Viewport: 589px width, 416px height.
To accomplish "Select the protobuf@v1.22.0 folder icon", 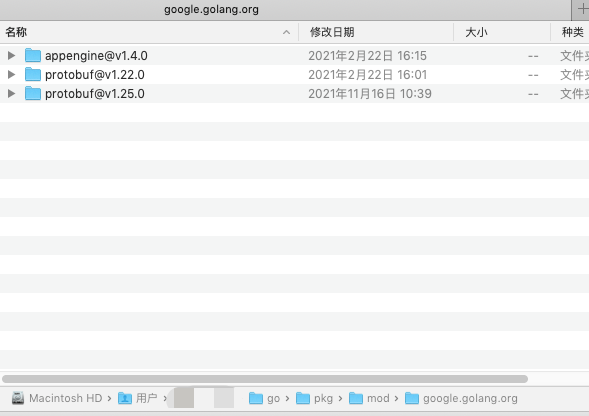I will [x=33, y=74].
